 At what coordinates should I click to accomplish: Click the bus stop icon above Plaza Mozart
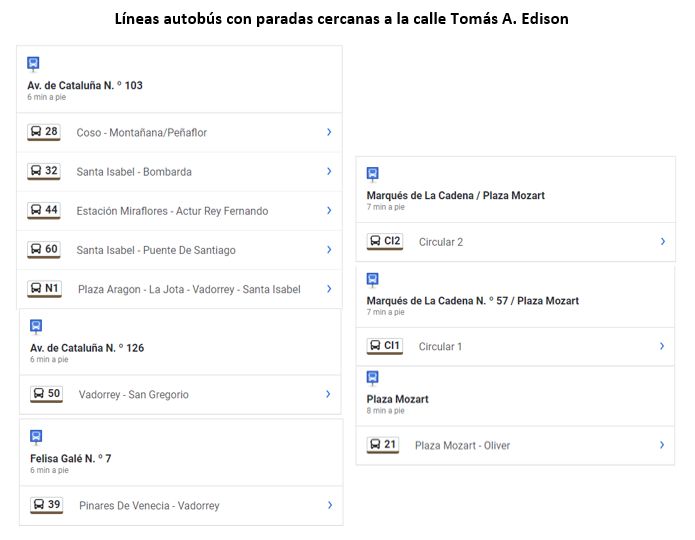[x=372, y=378]
